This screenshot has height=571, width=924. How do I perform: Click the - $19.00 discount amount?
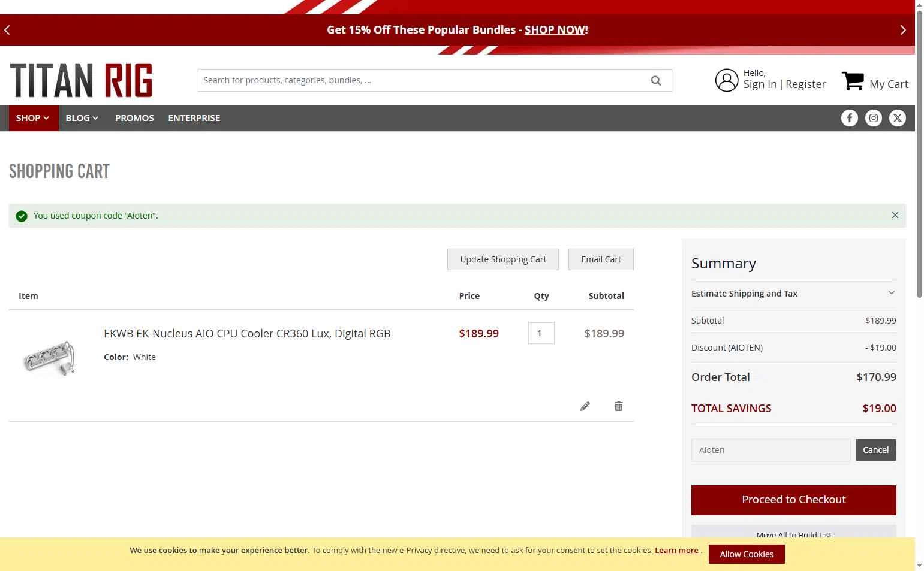[880, 348]
